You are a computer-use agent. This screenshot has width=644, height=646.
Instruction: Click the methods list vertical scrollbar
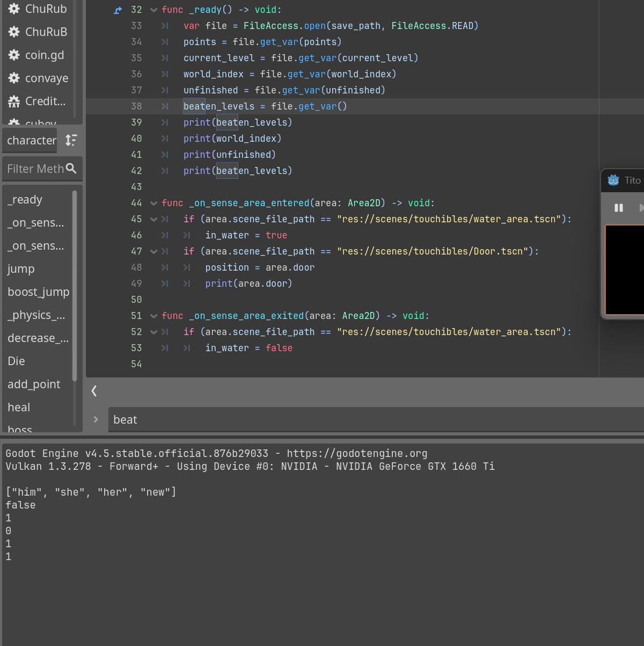point(75,285)
